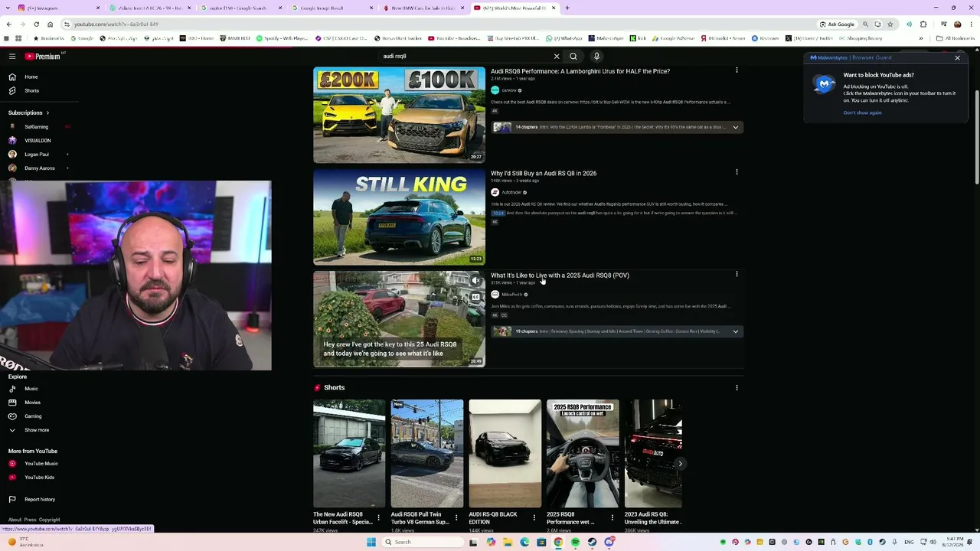
Task: Expand 19 chapters dropdown on POV video
Action: [x=735, y=331]
